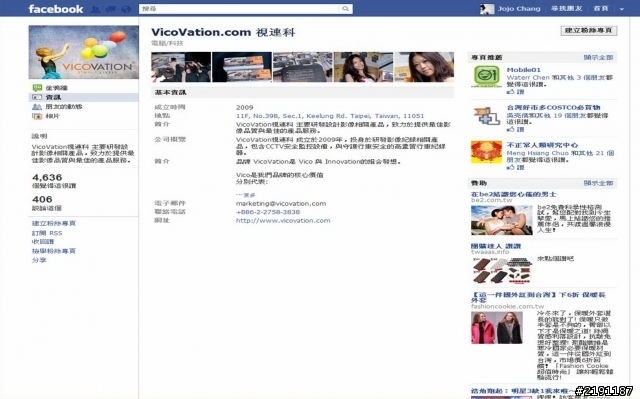Click VicoVation page profile picture
Viewport: 640px width, 399px height.
tap(84, 52)
